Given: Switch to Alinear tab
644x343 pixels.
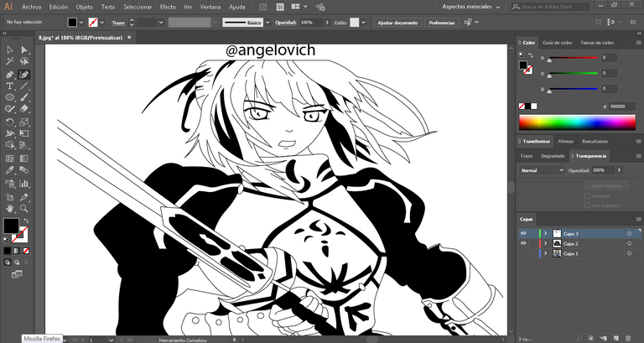Looking at the screenshot, I should (565, 141).
